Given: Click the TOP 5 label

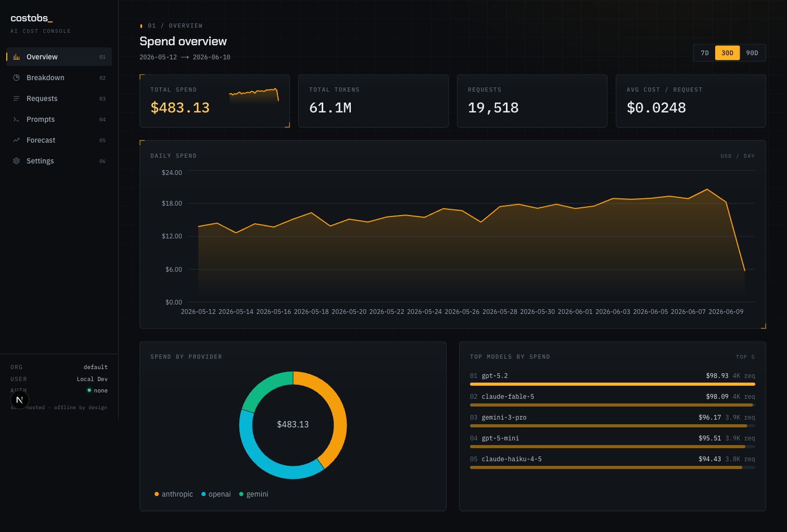Looking at the screenshot, I should click(x=745, y=357).
